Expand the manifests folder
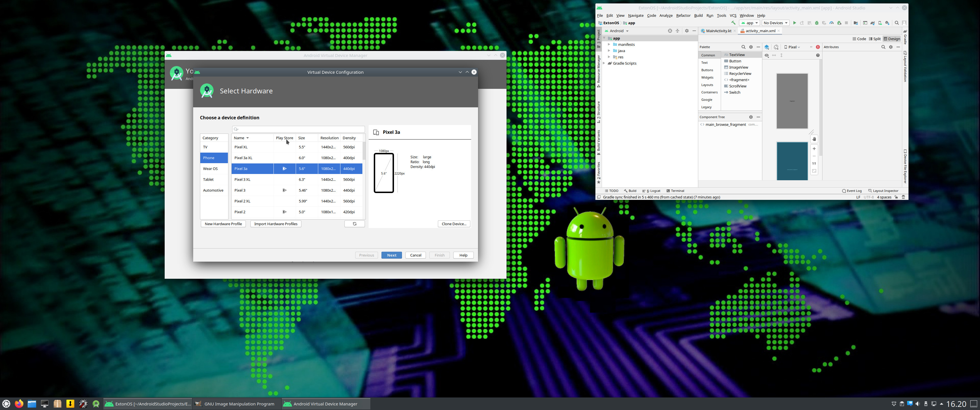Image resolution: width=980 pixels, height=410 pixels. click(609, 44)
